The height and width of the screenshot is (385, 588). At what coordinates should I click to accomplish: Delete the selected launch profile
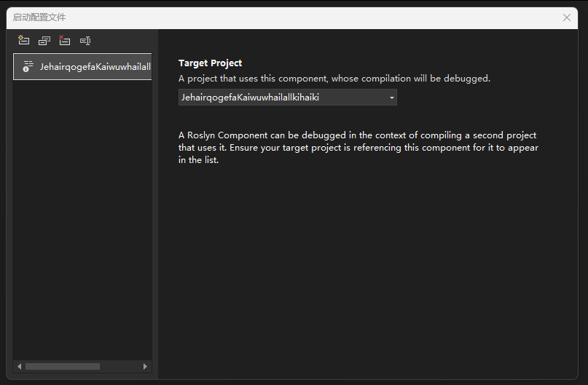pos(65,41)
